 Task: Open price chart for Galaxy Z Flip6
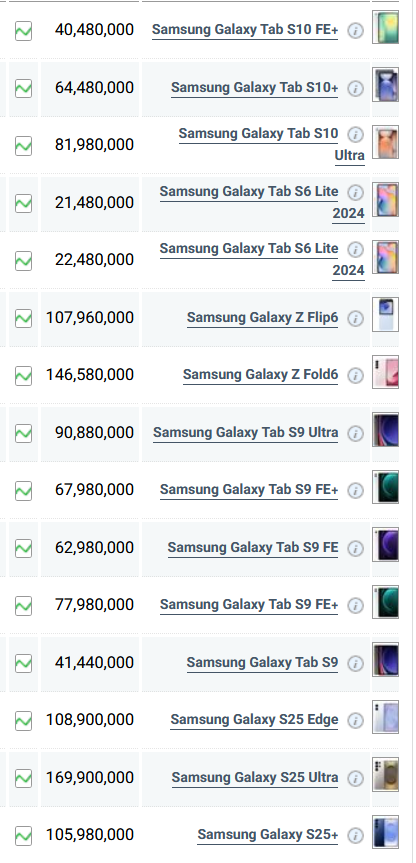(x=23, y=319)
